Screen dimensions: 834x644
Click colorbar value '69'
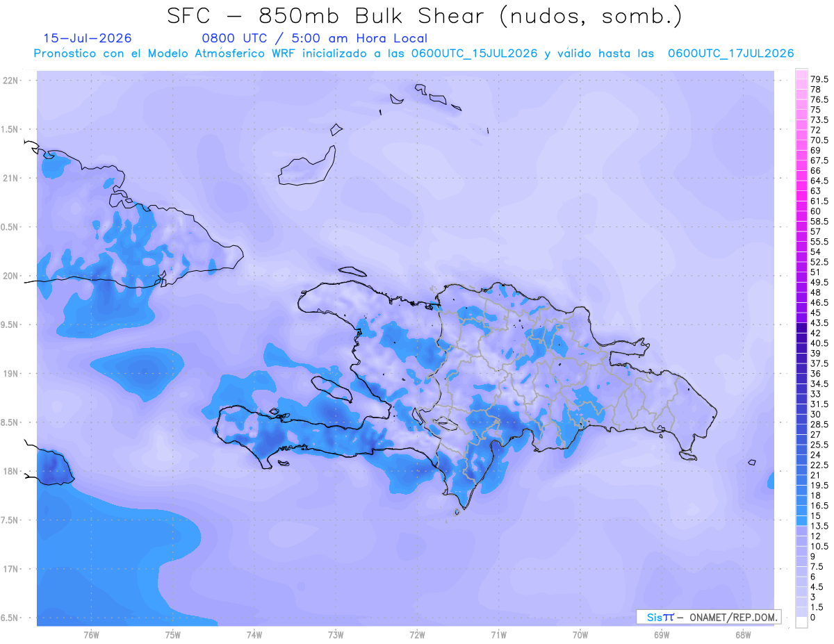(815, 151)
